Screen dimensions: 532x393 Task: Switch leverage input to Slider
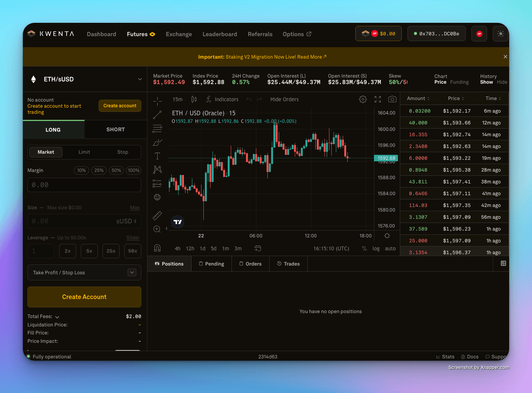point(133,238)
